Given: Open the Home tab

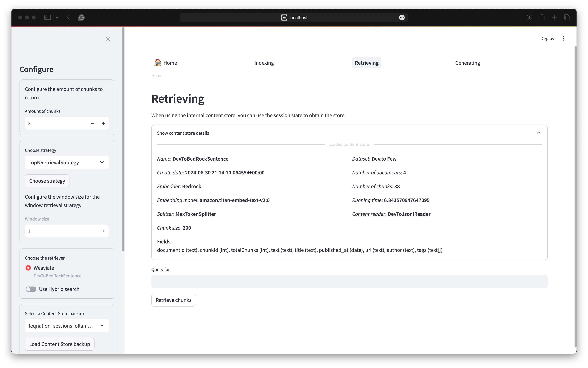Looking at the screenshot, I should point(166,63).
